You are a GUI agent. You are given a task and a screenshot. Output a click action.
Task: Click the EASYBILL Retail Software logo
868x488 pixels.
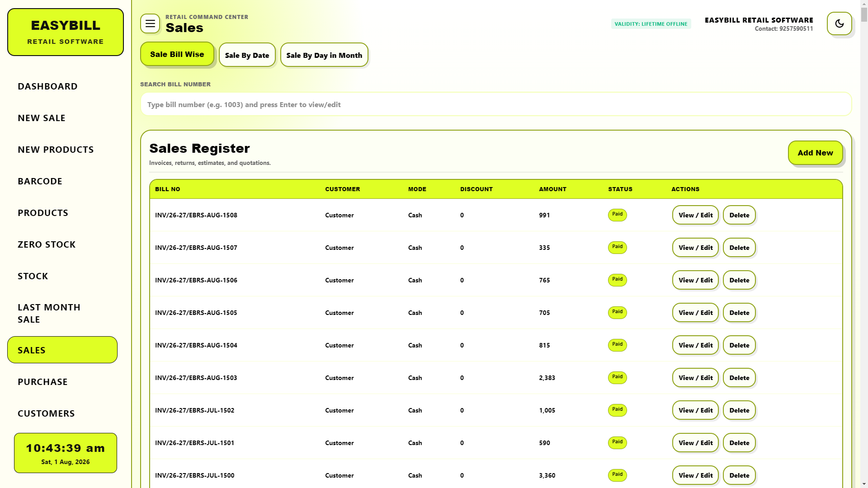tap(66, 32)
